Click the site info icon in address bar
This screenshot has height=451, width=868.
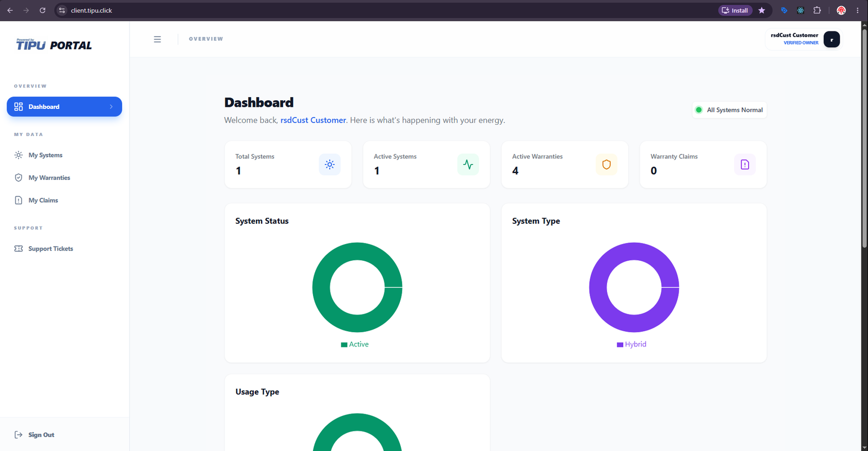click(x=62, y=10)
